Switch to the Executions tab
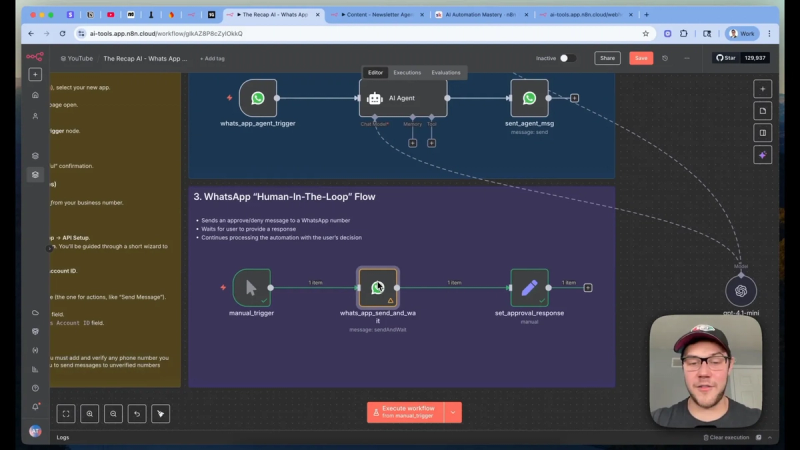Screen dimensions: 800x450 407,72
